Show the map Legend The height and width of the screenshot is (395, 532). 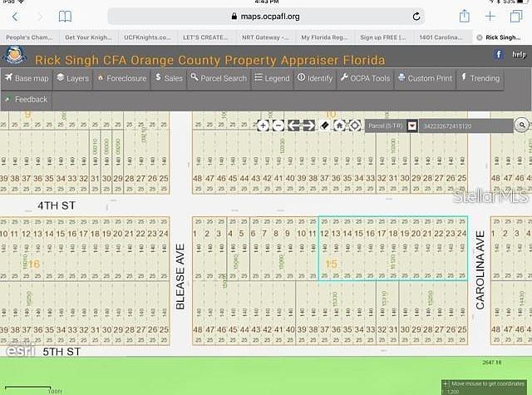pos(272,78)
